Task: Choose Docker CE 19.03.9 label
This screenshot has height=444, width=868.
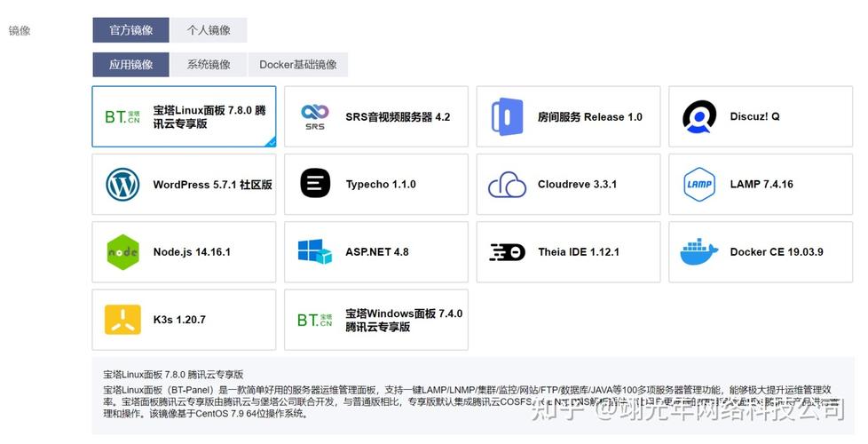Action: tap(776, 252)
